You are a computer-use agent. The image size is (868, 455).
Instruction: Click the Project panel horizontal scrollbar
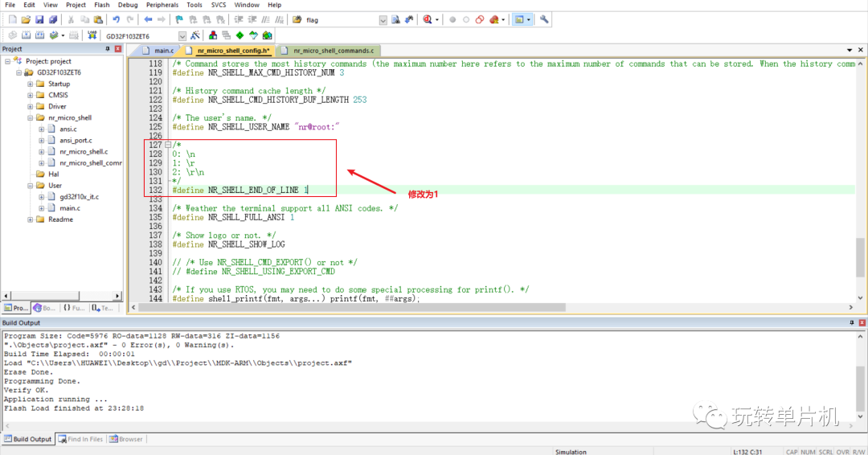tap(46, 296)
